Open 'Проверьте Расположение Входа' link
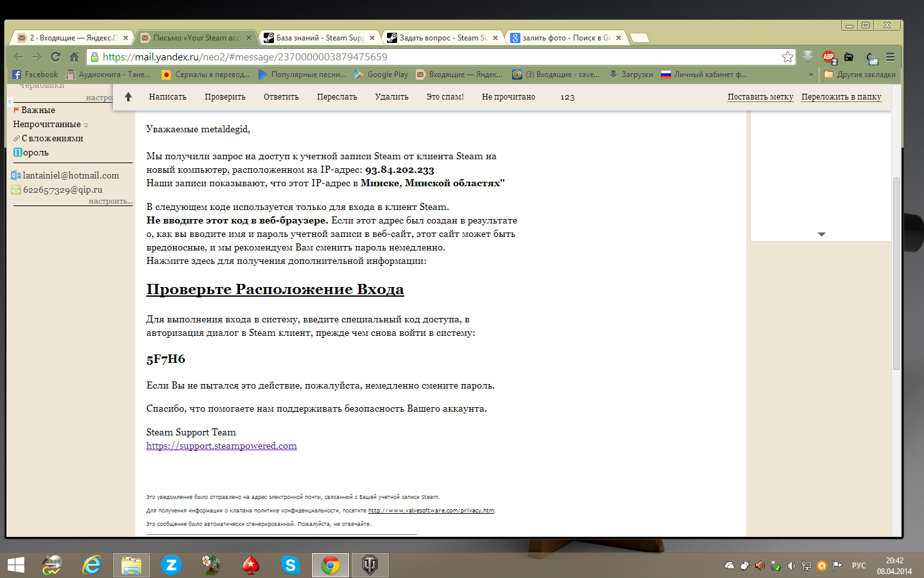 [x=275, y=290]
